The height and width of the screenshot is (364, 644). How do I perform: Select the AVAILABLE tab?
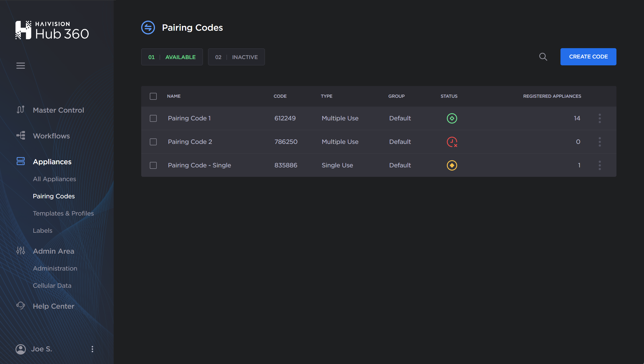click(172, 57)
